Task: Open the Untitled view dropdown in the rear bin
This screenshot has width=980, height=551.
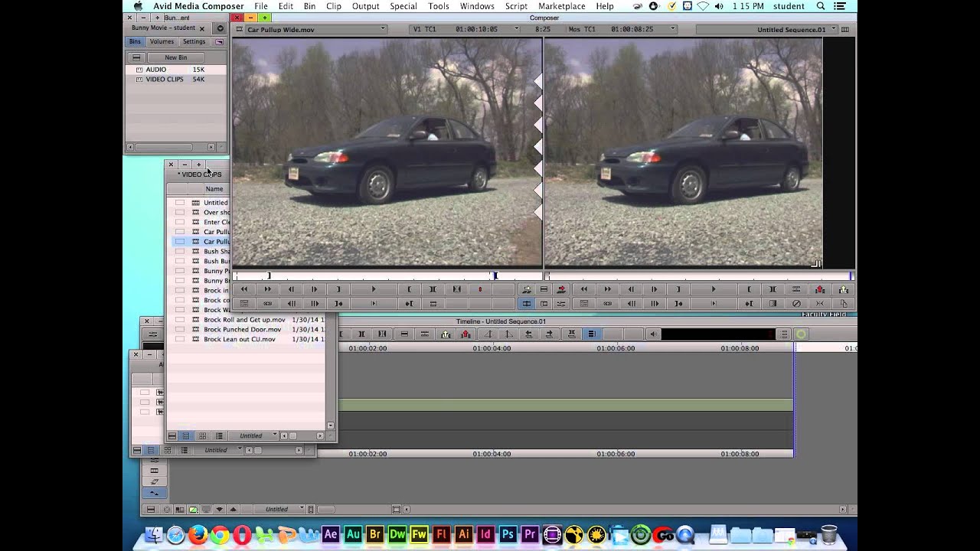Action: 218,451
